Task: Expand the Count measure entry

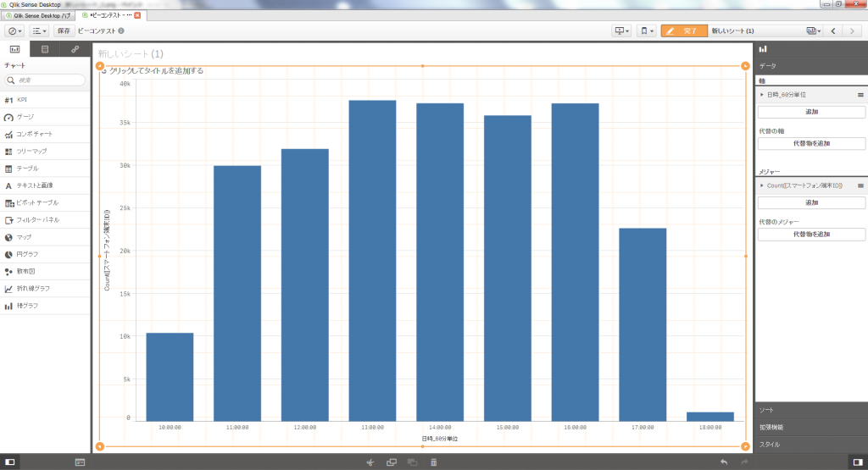Action: click(762, 185)
